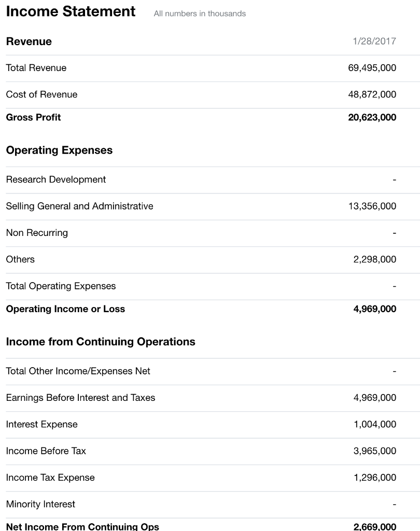Click the Gross Profit value 20,623,000
This screenshot has height=531, width=420.
372,117
